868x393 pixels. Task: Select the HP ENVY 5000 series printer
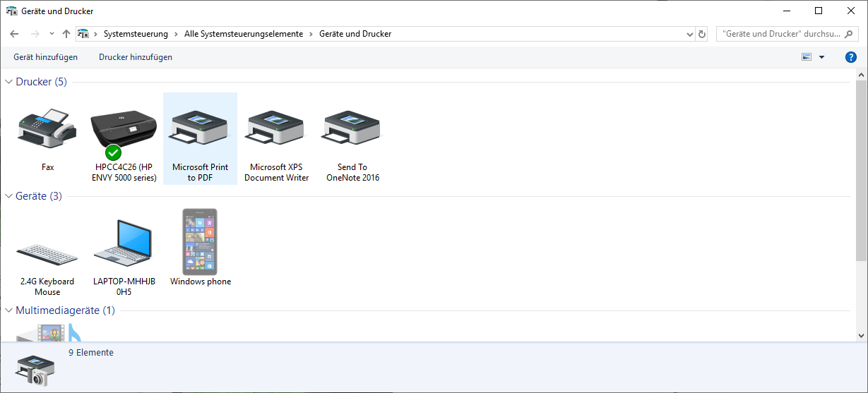tap(124, 138)
